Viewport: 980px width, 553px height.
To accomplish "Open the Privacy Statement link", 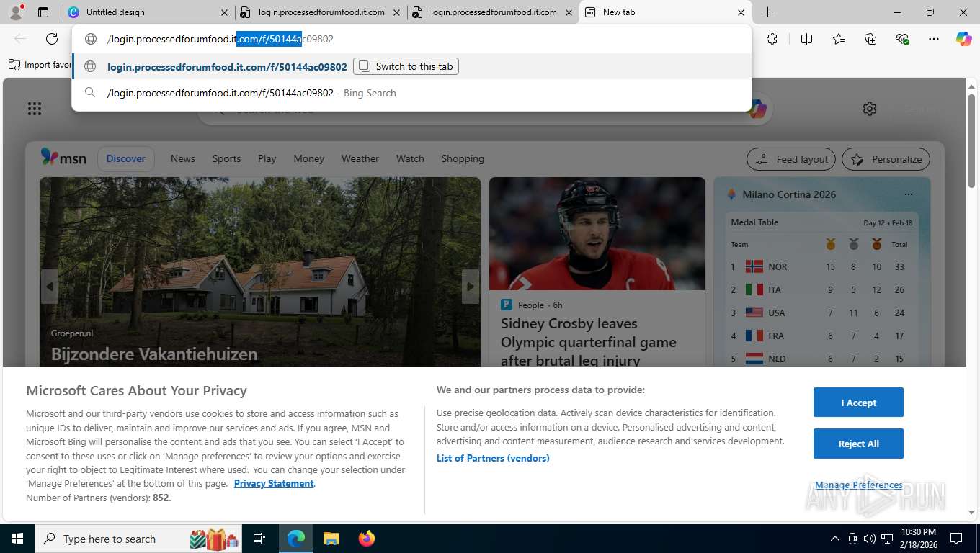I will [x=274, y=483].
